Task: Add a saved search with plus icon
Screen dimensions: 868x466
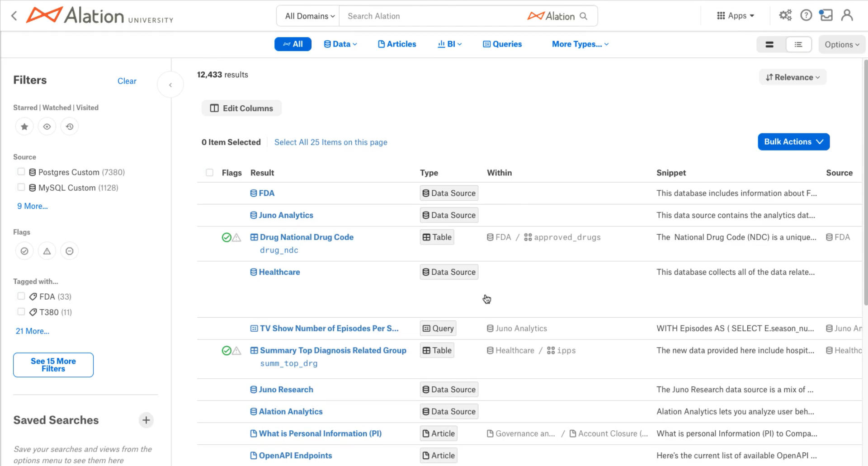Action: [x=146, y=420]
